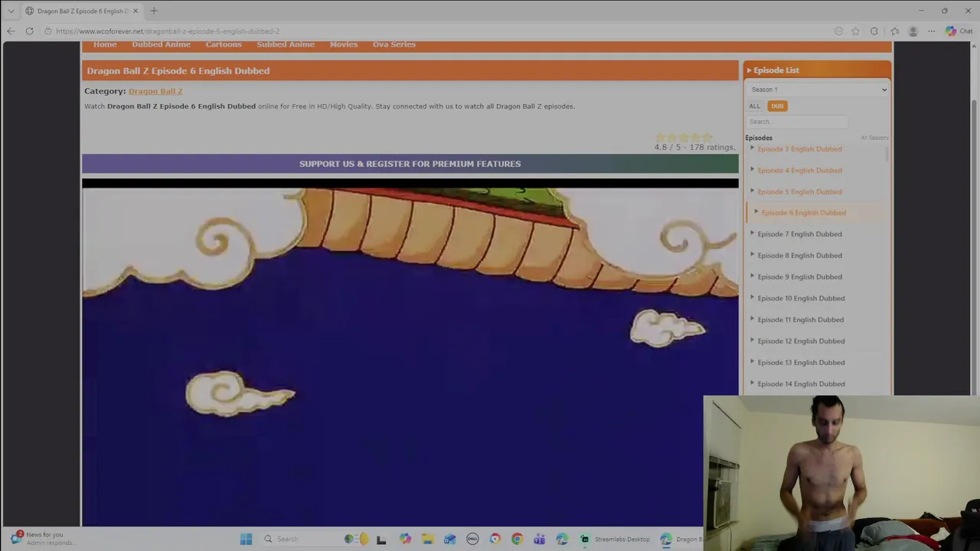980x551 pixels.
Task: Click the tracking prevention face icon
Action: 838,31
